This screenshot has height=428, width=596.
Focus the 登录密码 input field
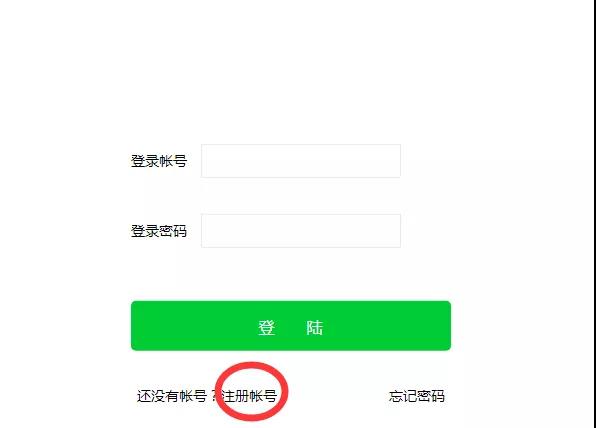[x=301, y=231]
